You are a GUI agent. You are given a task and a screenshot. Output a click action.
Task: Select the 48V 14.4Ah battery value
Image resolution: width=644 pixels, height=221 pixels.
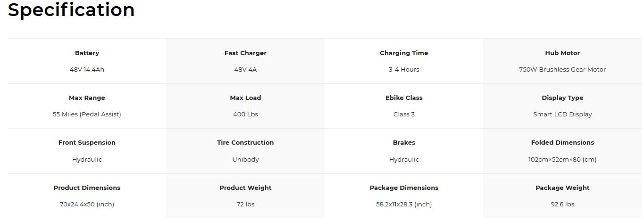pyautogui.click(x=87, y=70)
